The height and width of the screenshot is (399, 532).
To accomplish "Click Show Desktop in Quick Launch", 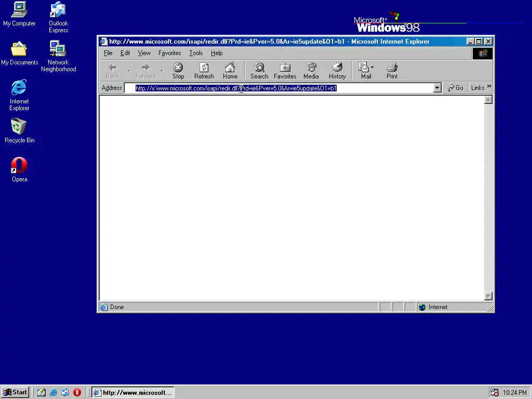I will (42, 393).
